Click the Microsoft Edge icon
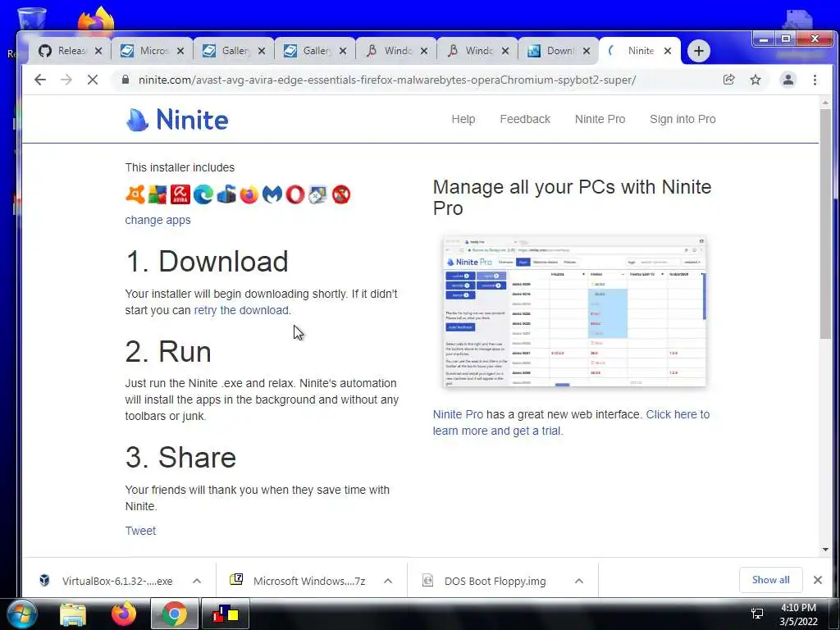The image size is (840, 630). coord(203,194)
